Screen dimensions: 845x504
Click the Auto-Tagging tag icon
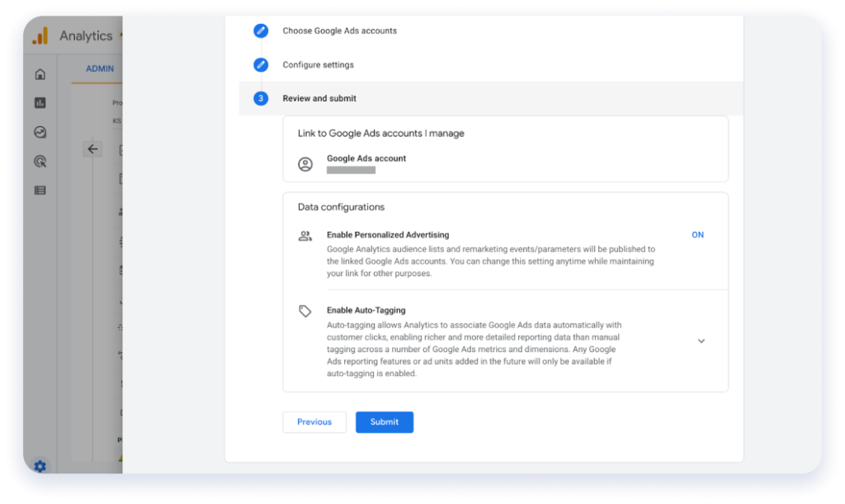pyautogui.click(x=305, y=311)
